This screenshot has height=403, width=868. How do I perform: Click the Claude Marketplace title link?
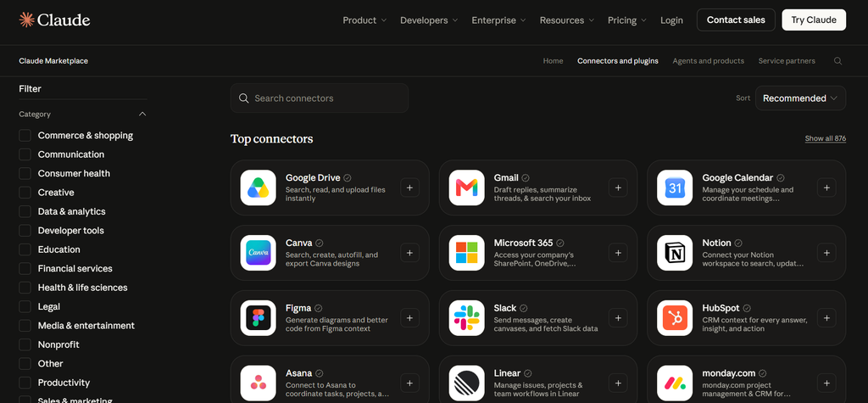click(53, 61)
